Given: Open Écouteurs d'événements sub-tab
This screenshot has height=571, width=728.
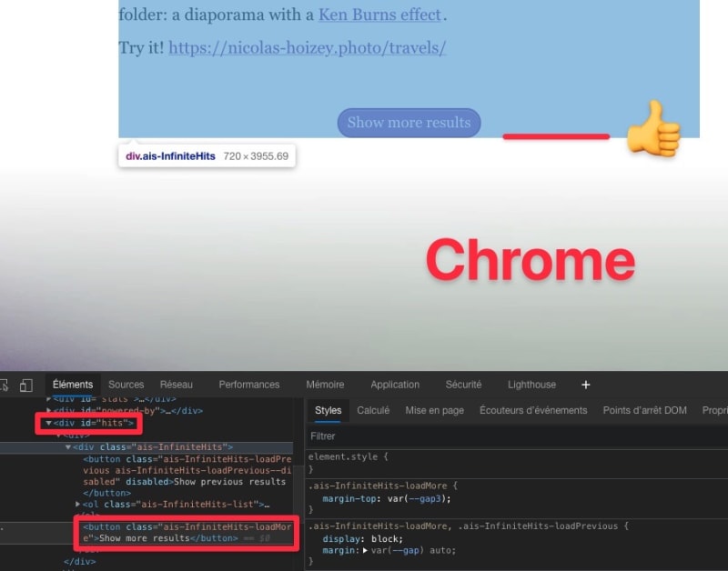Looking at the screenshot, I should tap(533, 410).
